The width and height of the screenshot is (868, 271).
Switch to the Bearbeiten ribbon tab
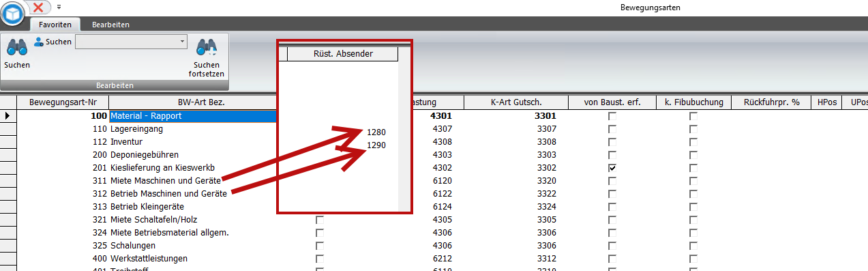(x=110, y=25)
